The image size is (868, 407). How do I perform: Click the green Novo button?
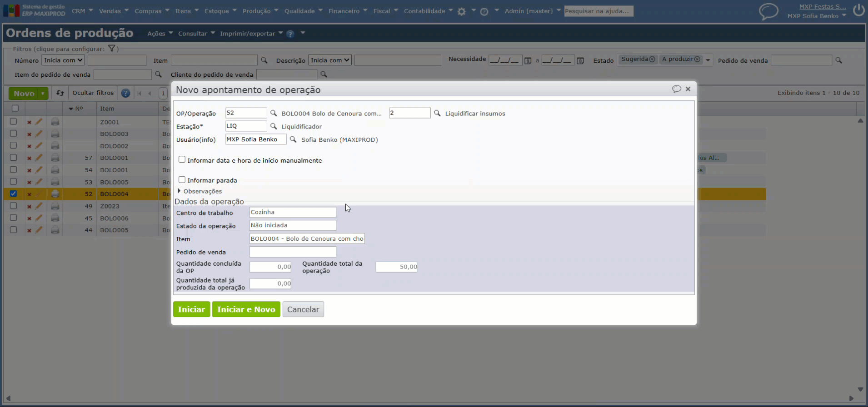click(24, 94)
